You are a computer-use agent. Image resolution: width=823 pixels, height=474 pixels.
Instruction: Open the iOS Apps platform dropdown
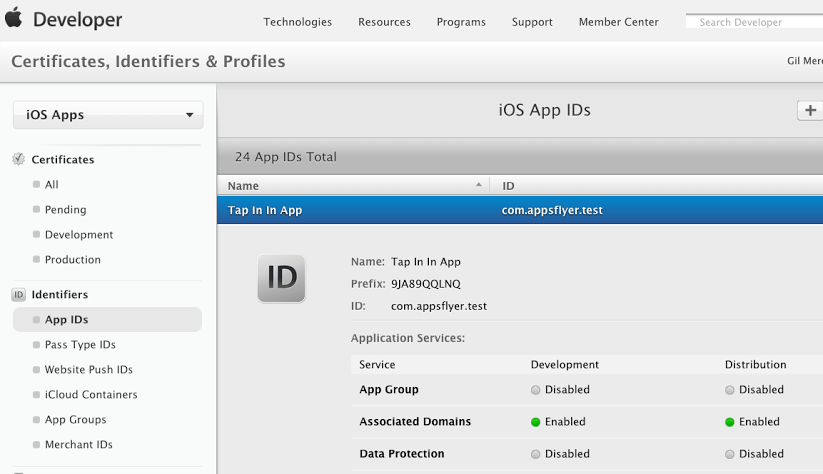point(108,114)
